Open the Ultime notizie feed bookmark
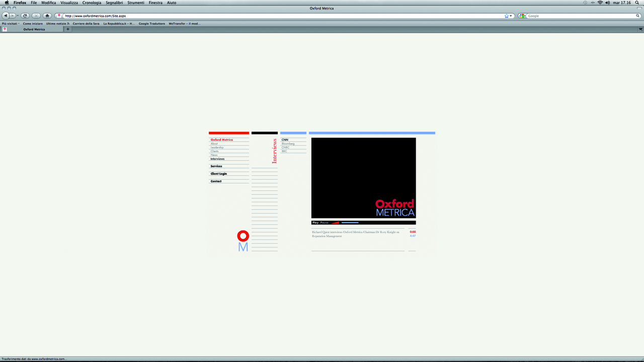Screen dimensions: 644x362 (58, 23)
